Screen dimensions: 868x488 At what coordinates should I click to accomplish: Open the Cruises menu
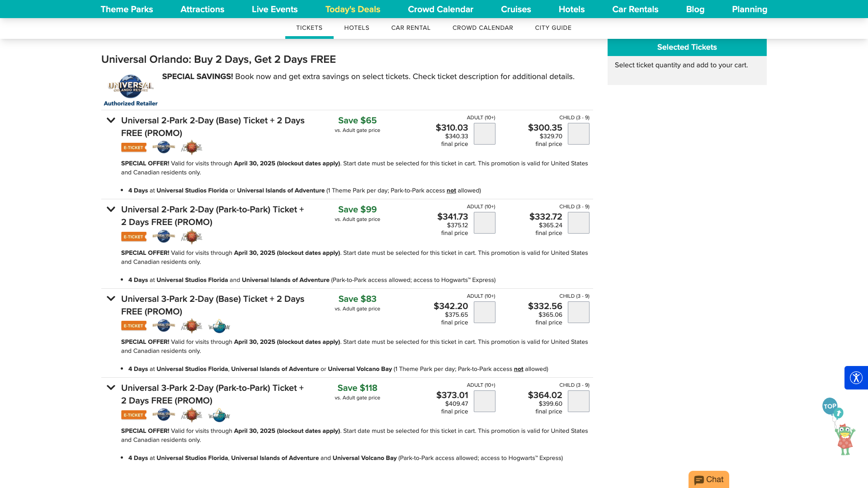coord(516,9)
